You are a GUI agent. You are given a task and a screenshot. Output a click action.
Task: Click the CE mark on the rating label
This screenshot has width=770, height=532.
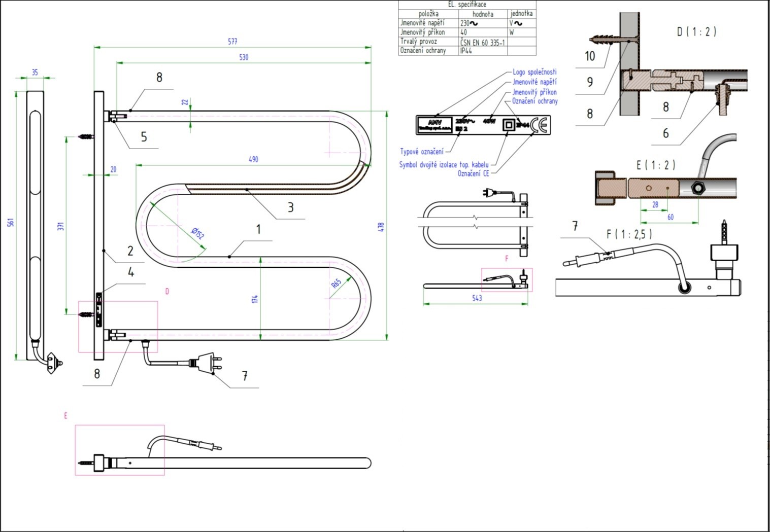click(540, 125)
